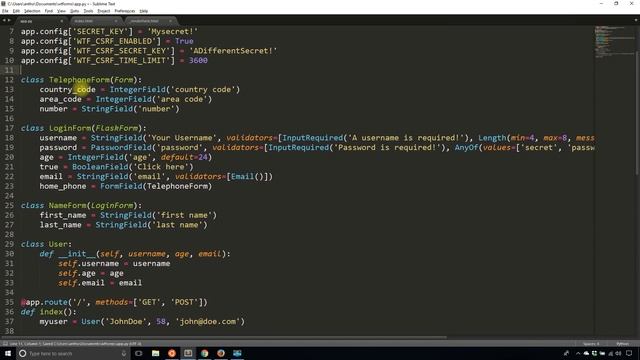
Task: Click the Python syntax selector in status bar
Action: click(x=622, y=344)
